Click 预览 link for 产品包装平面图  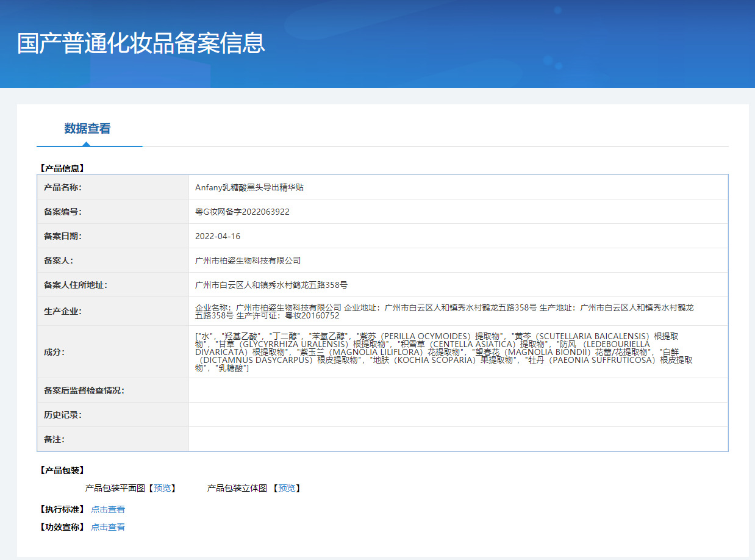tap(162, 488)
